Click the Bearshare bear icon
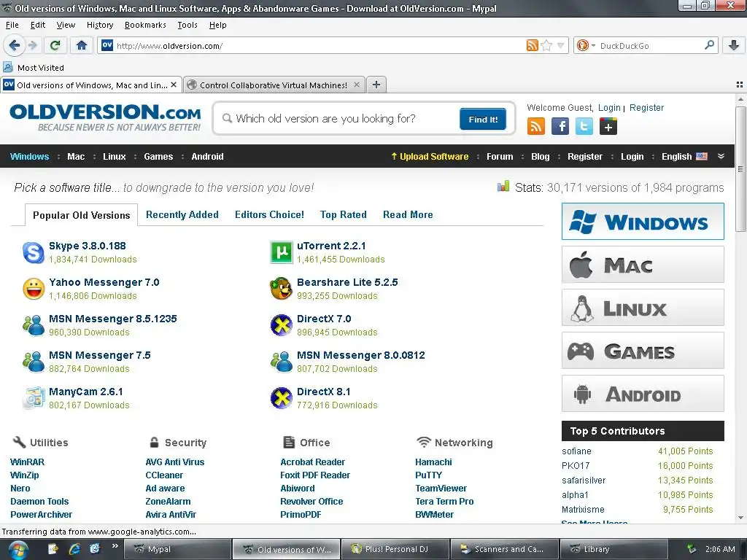This screenshot has height=560, width=747. tap(282, 289)
